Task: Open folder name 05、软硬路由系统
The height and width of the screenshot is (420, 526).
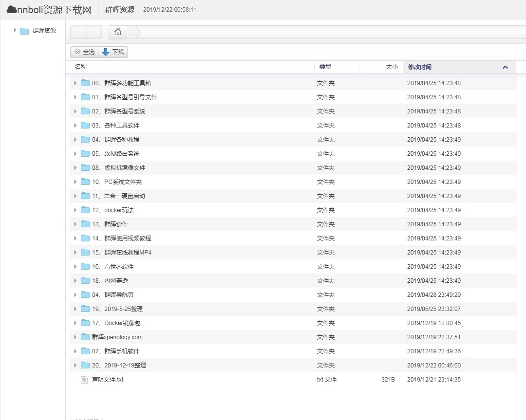Action: 116,153
